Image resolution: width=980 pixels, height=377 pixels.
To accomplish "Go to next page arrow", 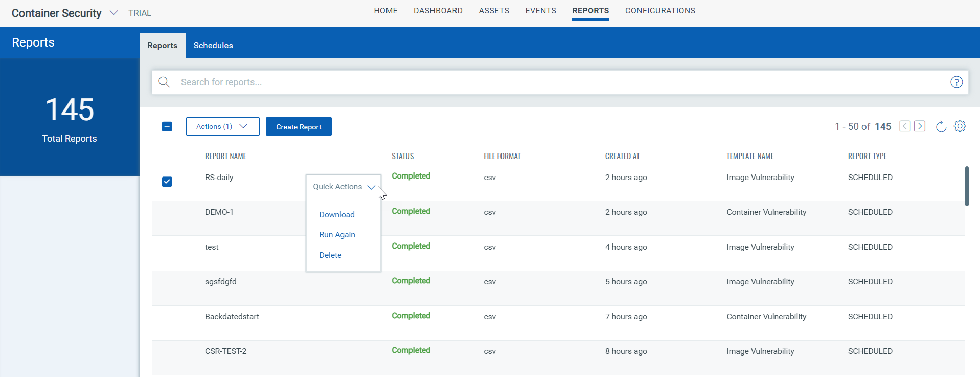I will click(920, 126).
